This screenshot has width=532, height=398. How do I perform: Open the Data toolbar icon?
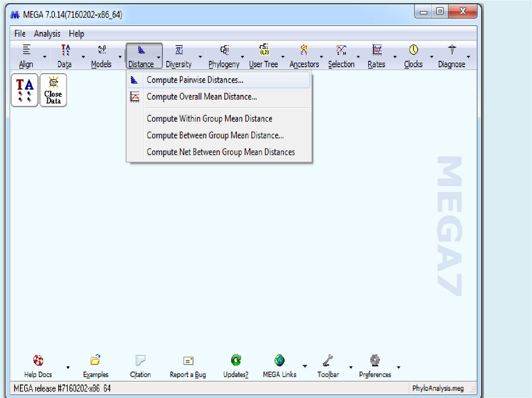(x=65, y=49)
